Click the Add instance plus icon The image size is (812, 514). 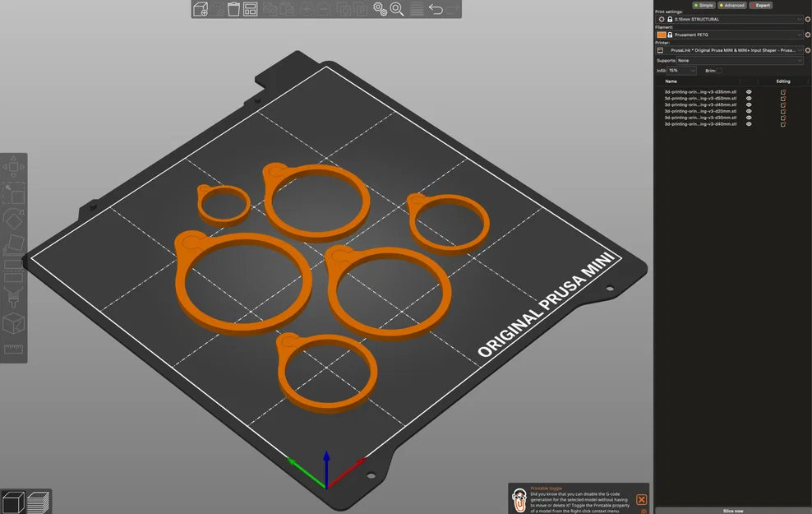pos(307,9)
